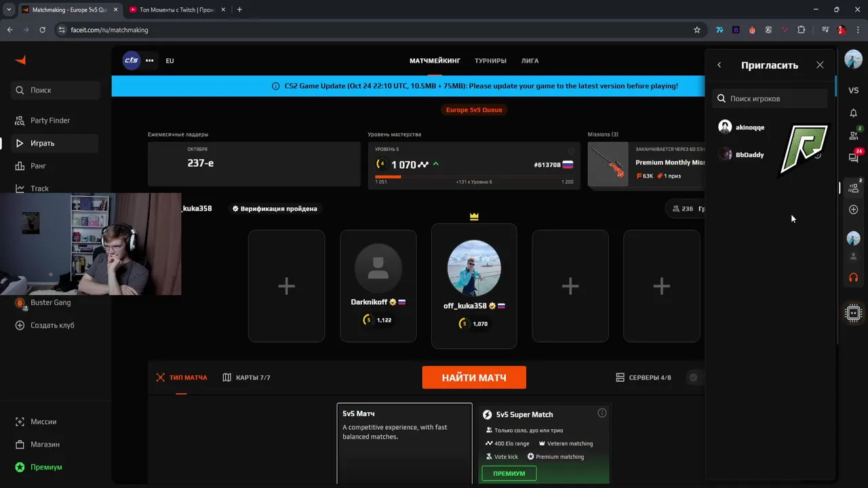Switch to the Матчмейкинг tab
The image size is (868, 488).
435,61
